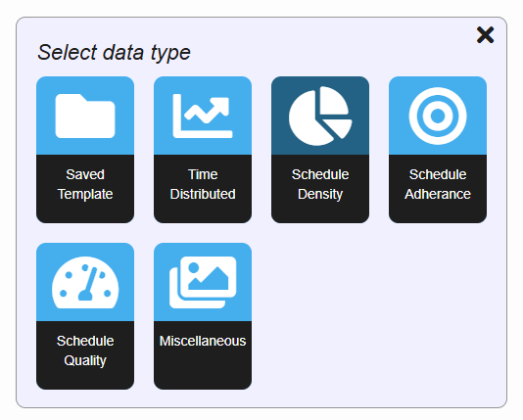Click the Schedule Density text label
Image resolution: width=523 pixels, height=420 pixels.
tap(320, 184)
